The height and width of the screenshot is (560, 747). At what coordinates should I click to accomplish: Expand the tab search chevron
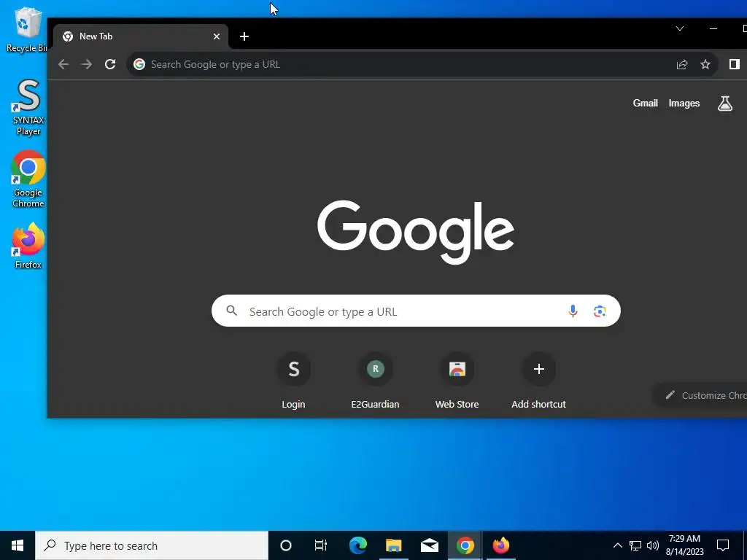tap(680, 29)
